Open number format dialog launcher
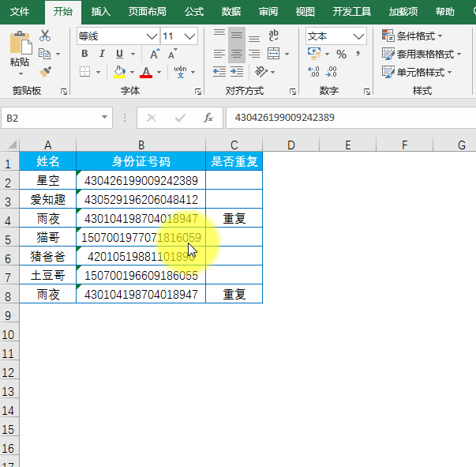Image resolution: width=476 pixels, height=467 pixels. pos(367,92)
